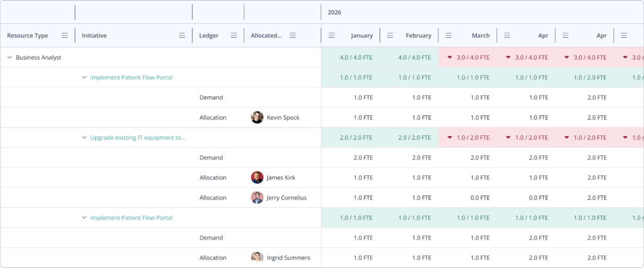Image resolution: width=644 pixels, height=268 pixels.
Task: Click Kevin Spock's avatar photo
Action: click(257, 117)
